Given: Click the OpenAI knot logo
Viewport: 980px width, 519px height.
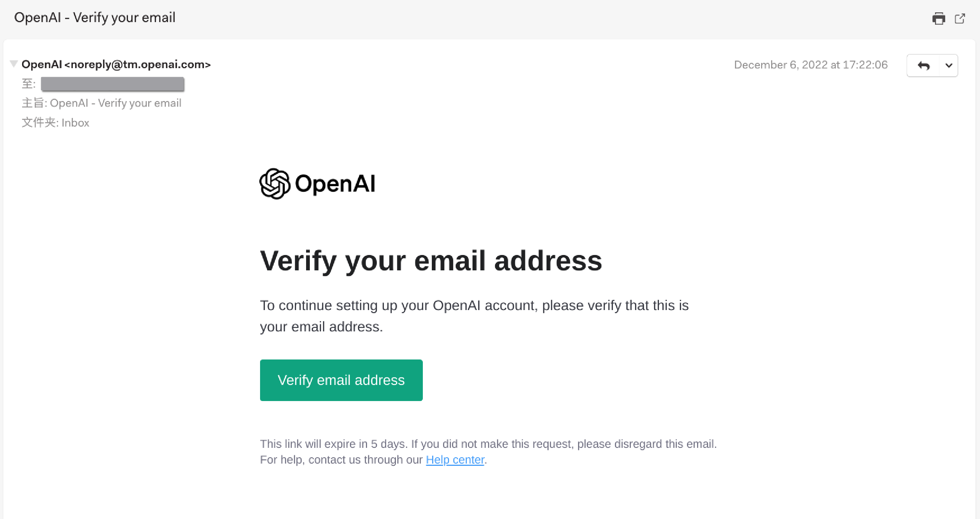Looking at the screenshot, I should 275,183.
